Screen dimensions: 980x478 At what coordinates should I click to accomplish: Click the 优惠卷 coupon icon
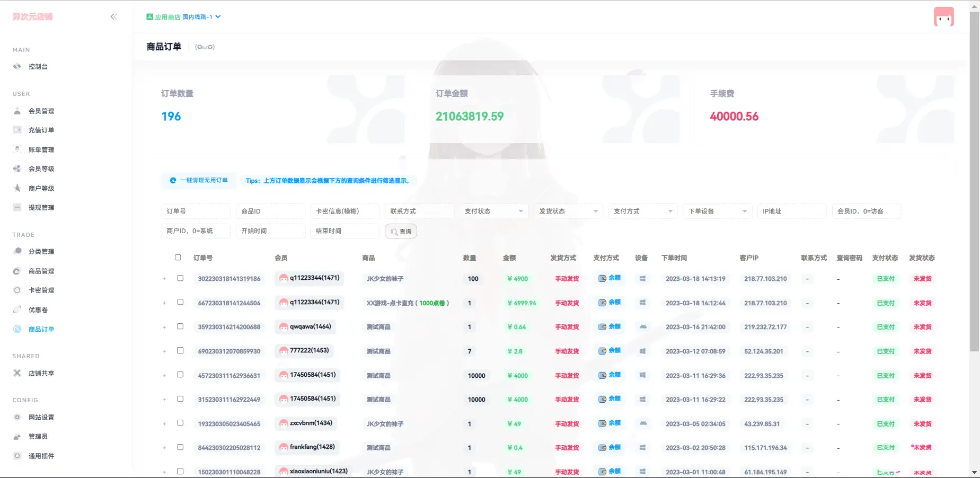17,309
